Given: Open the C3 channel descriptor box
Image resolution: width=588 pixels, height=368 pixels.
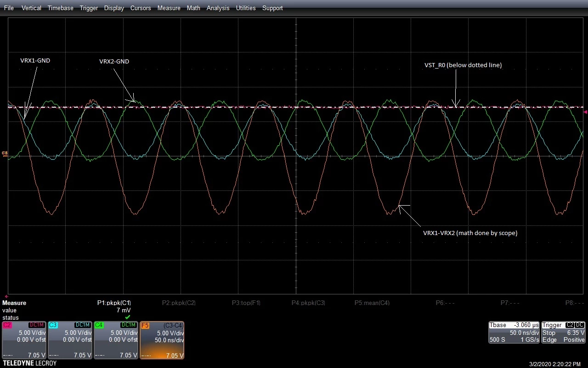Looking at the screenshot, I should [70, 340].
